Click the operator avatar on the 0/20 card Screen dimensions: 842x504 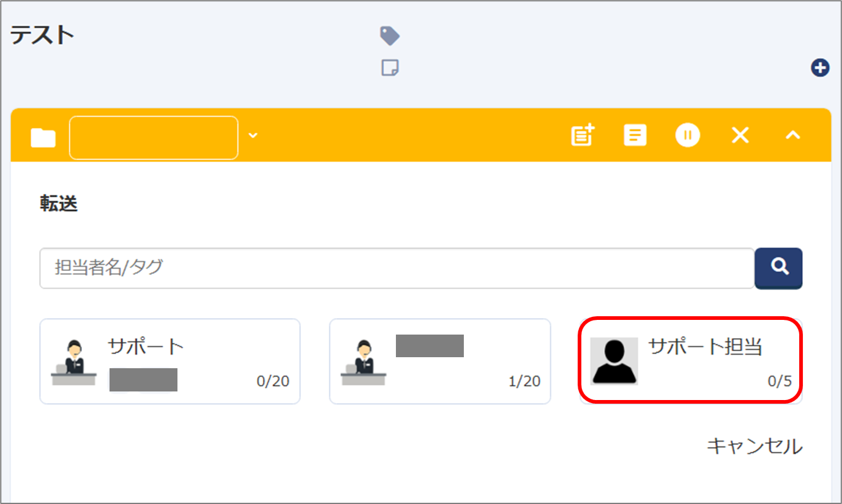click(74, 361)
